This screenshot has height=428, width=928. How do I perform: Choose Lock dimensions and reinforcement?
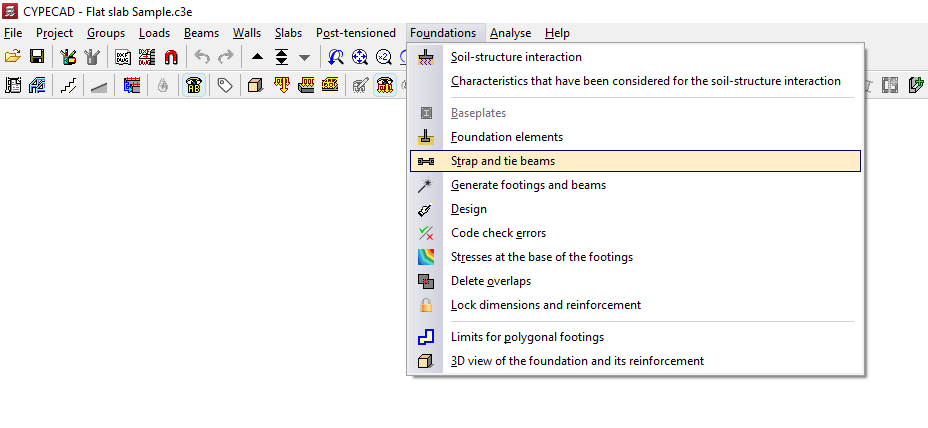(x=635, y=305)
